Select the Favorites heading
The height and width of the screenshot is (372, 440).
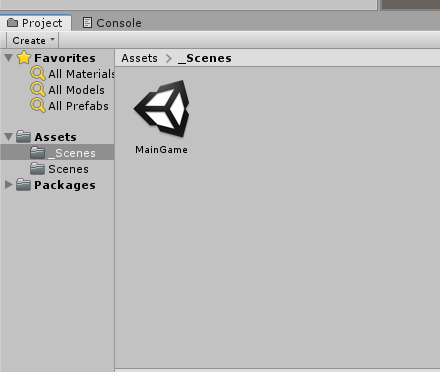point(65,58)
